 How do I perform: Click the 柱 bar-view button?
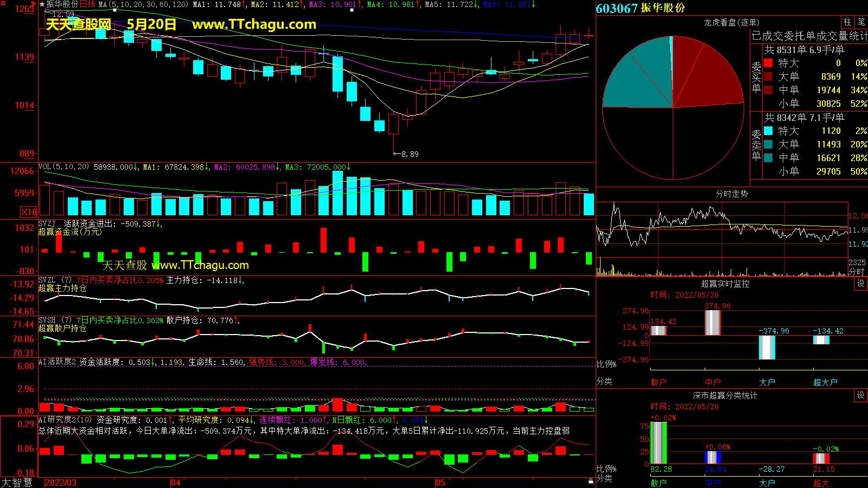point(847,22)
